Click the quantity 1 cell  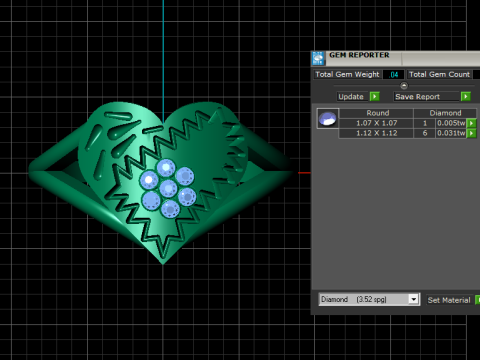point(425,123)
